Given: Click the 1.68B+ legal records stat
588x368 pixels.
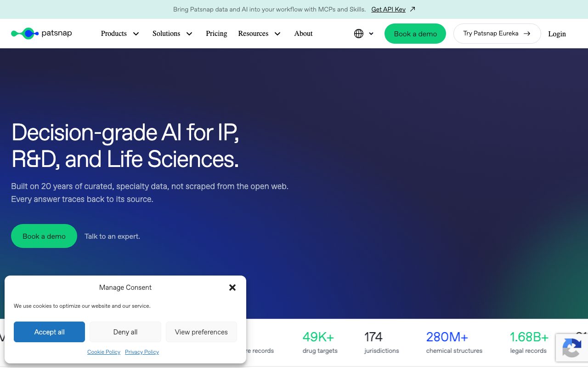Looking at the screenshot, I should (x=529, y=343).
